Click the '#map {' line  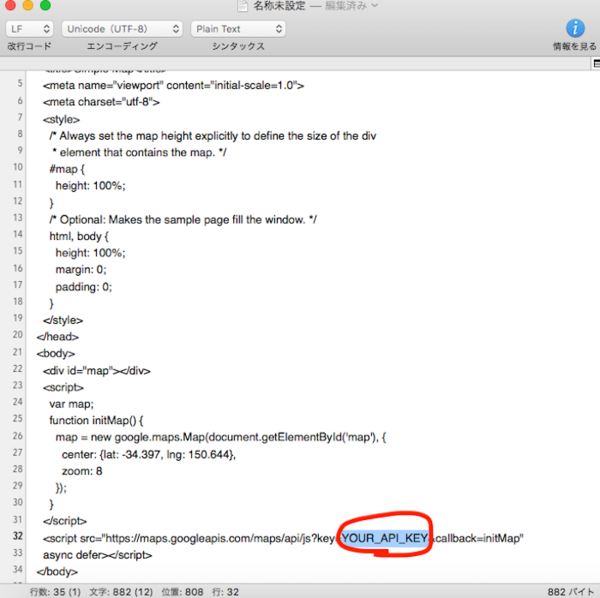click(67, 169)
